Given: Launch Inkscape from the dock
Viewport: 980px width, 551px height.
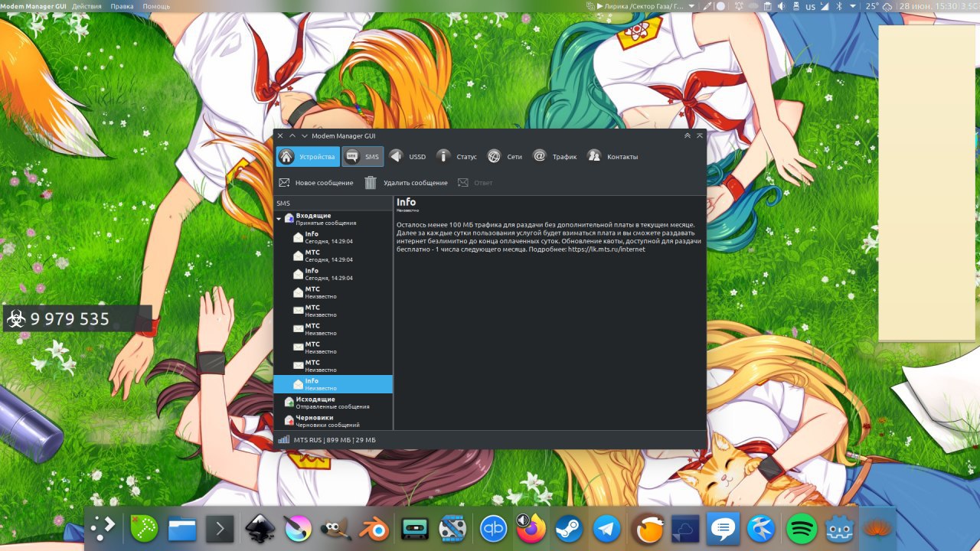Looking at the screenshot, I should 260,529.
